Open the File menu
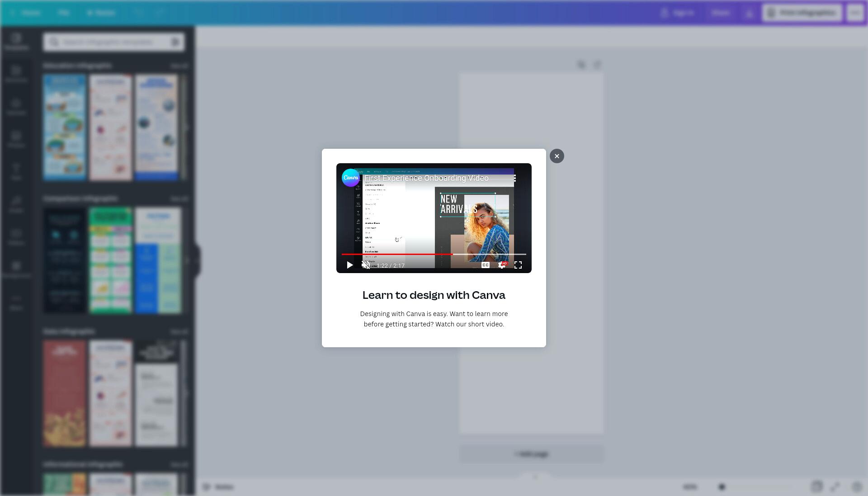Image resolution: width=868 pixels, height=496 pixels. point(63,13)
